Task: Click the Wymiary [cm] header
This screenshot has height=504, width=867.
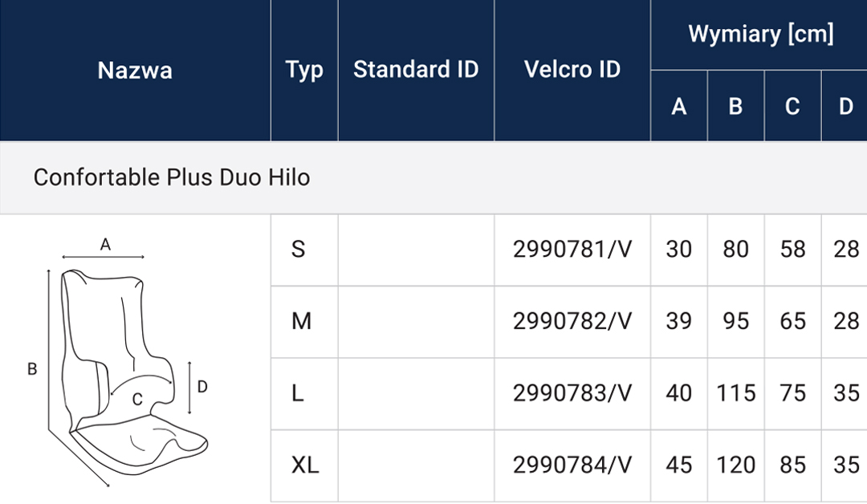Action: (x=760, y=35)
